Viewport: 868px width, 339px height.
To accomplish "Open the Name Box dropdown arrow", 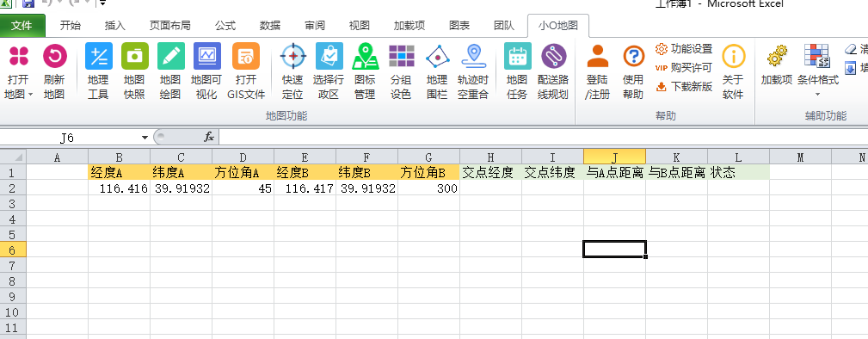I will [x=145, y=138].
